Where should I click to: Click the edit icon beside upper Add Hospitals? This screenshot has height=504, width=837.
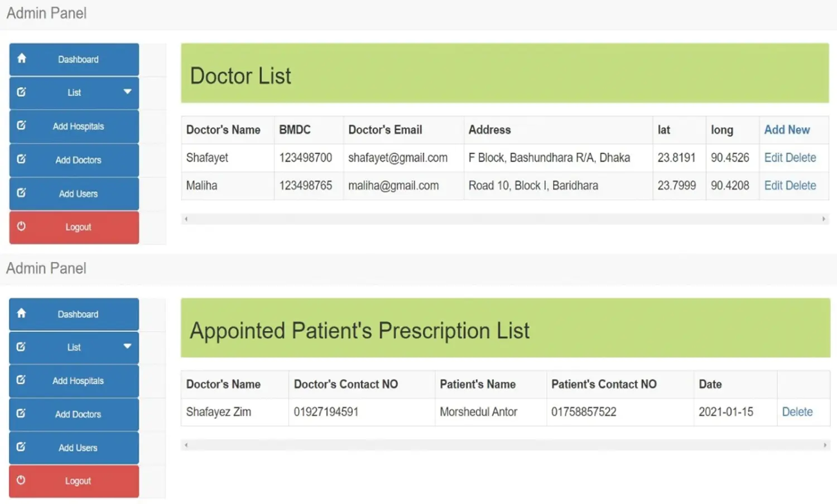pos(21,125)
